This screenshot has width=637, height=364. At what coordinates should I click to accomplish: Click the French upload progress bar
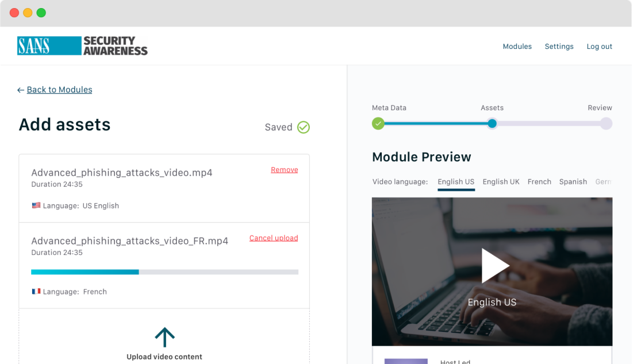click(x=164, y=272)
